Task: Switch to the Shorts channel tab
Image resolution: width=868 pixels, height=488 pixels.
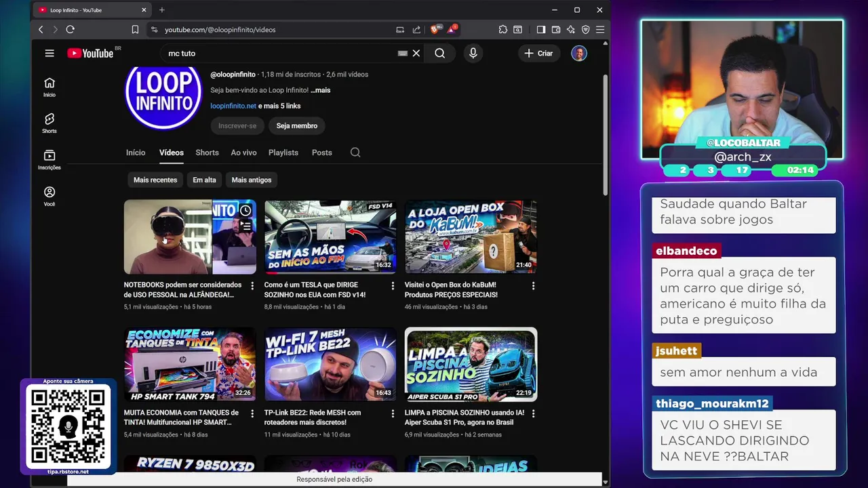Action: click(x=207, y=152)
